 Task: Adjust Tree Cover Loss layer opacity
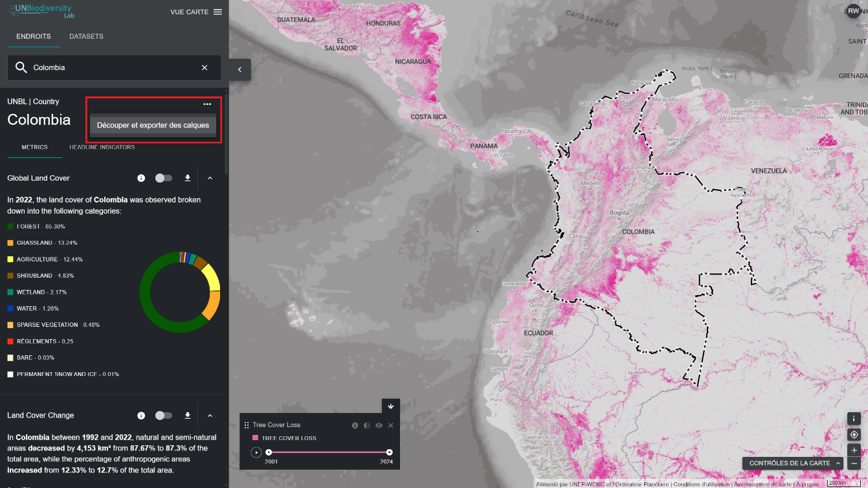coord(367,425)
